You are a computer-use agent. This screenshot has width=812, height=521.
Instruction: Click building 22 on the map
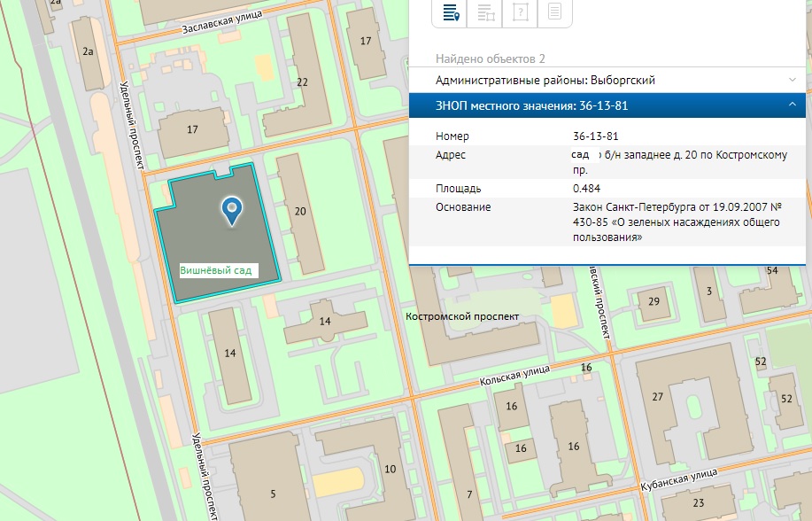302,82
